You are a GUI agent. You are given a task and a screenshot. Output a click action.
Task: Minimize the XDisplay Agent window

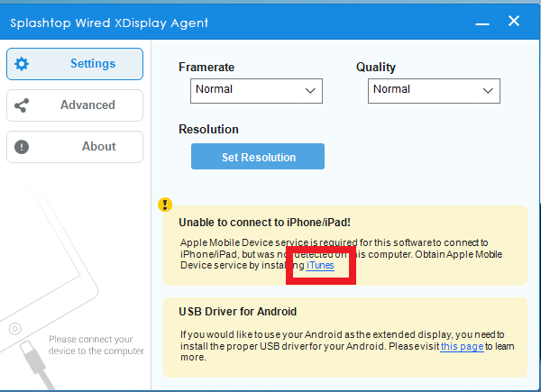point(482,23)
